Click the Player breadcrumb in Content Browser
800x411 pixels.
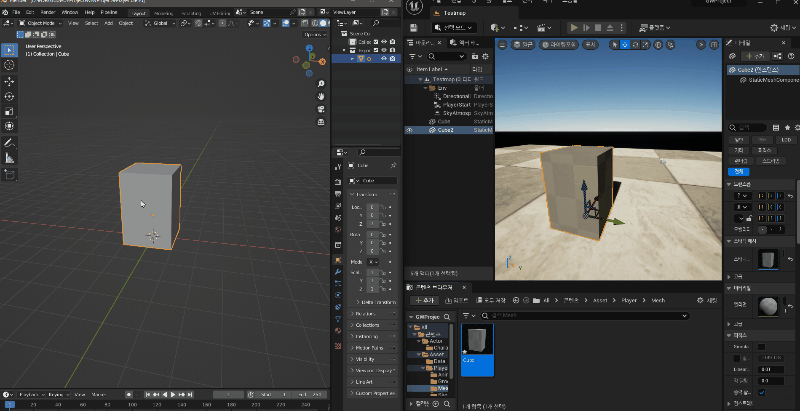(x=629, y=300)
